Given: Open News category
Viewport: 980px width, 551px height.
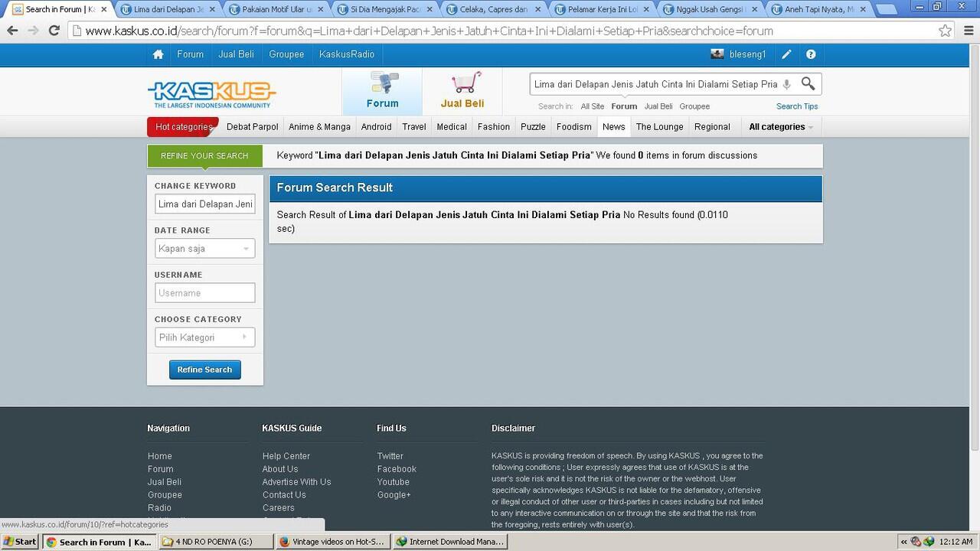Looking at the screenshot, I should pyautogui.click(x=614, y=127).
